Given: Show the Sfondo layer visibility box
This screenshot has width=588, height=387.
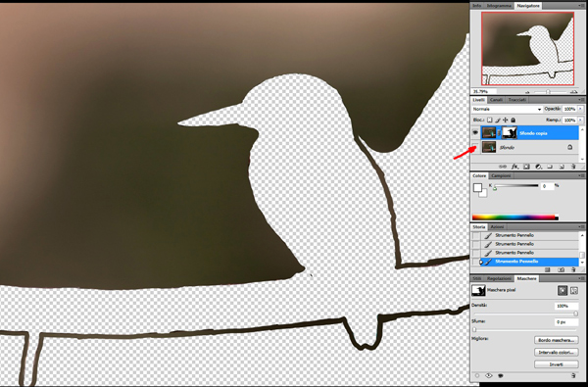Looking at the screenshot, I should tap(475, 147).
